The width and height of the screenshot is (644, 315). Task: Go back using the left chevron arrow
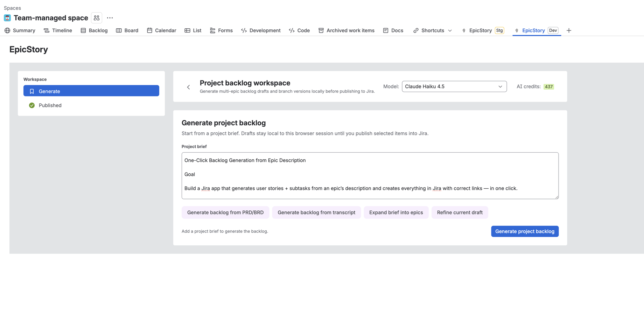pos(188,87)
